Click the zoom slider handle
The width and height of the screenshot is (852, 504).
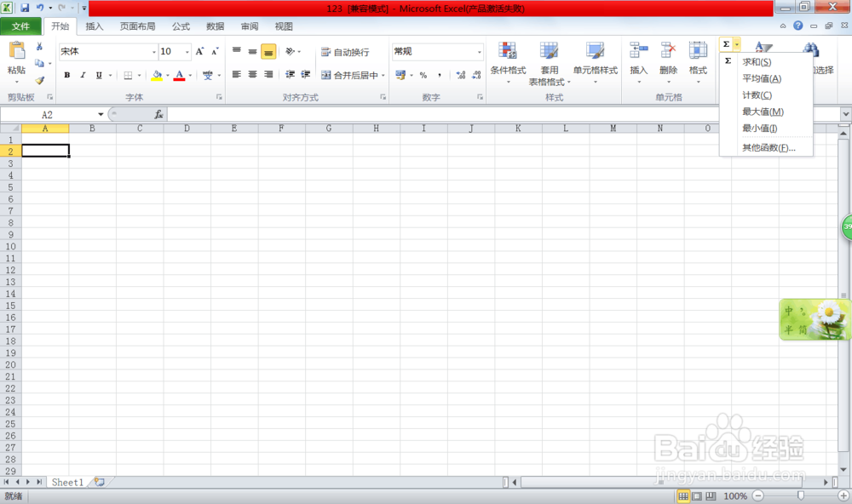(x=800, y=495)
